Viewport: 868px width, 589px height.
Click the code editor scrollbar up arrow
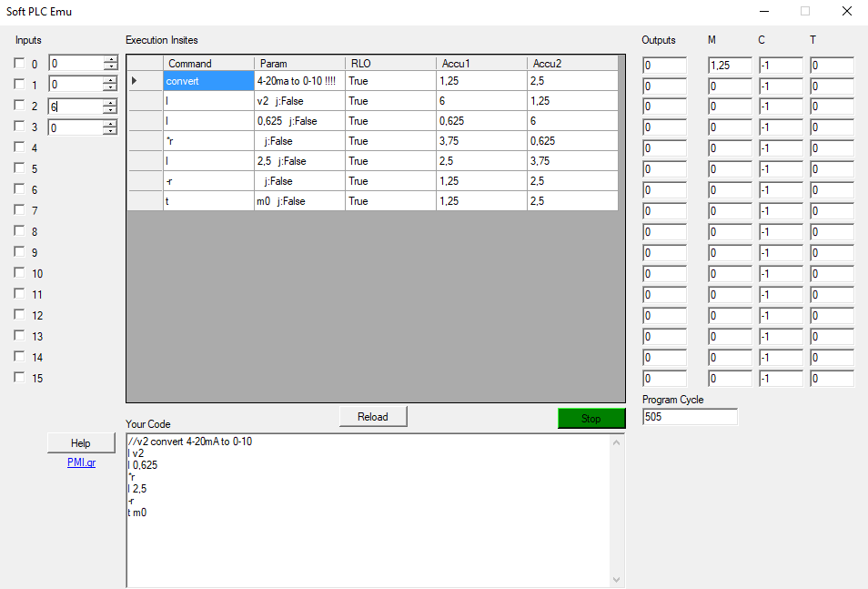[616, 441]
